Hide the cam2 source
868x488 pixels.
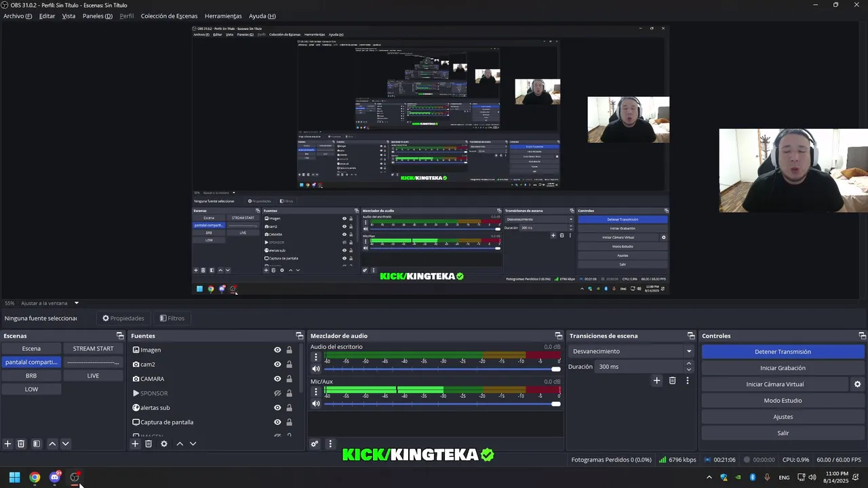click(x=277, y=365)
